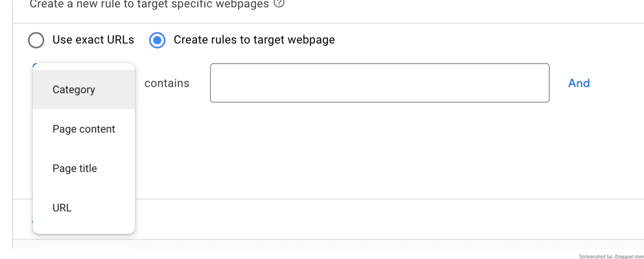Choose Page content from the dropdown list
This screenshot has height=259, width=644.
click(84, 129)
